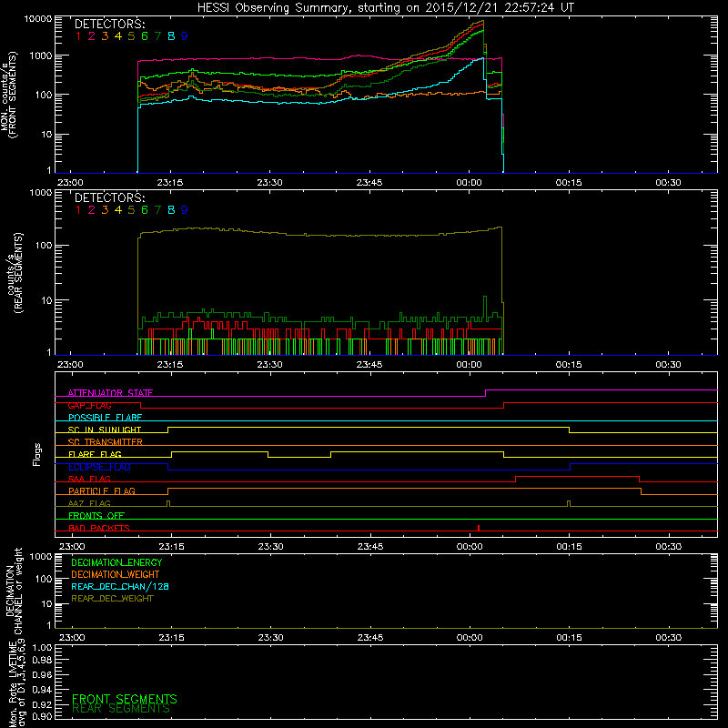Click the SAA_FLAG label
Screen dimensions: 728x728
[89, 479]
